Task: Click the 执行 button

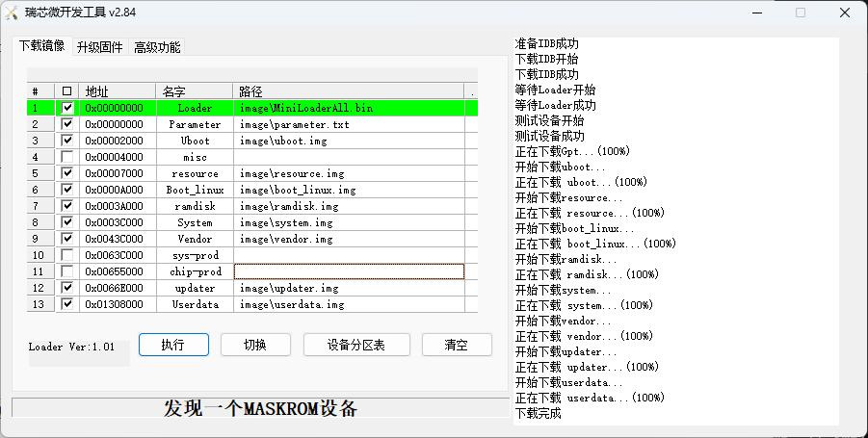Action: click(173, 345)
